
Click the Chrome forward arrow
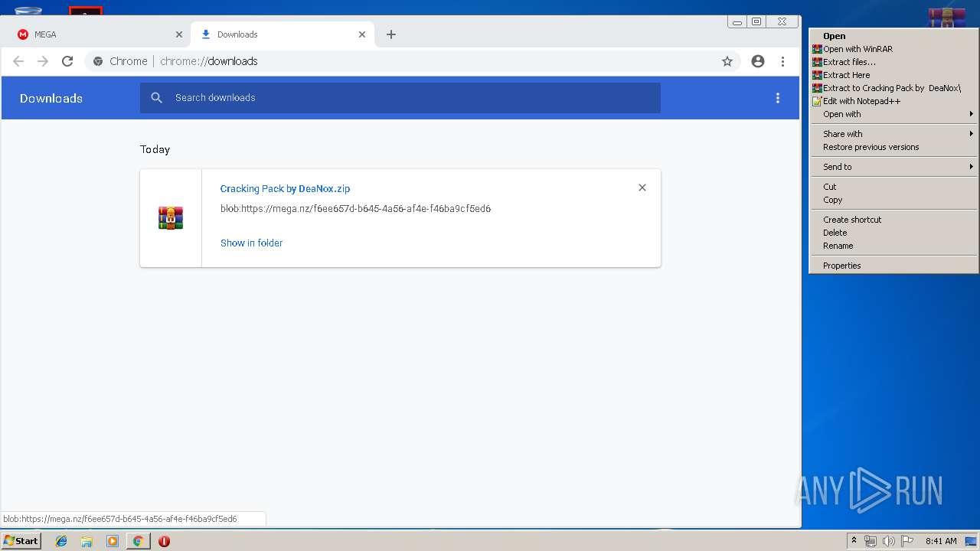(x=43, y=61)
